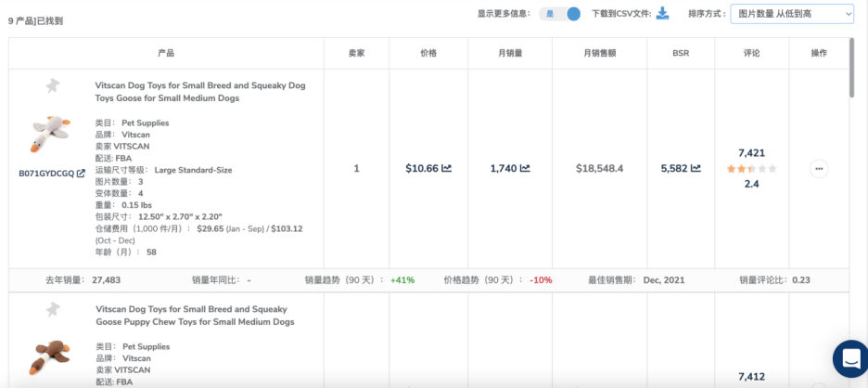Open the 排序方式 sort dropdown

click(791, 14)
